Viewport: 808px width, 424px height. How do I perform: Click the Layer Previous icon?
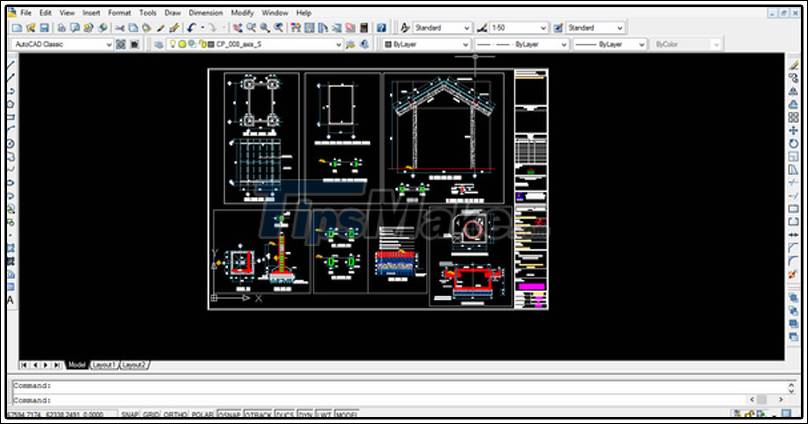pos(365,44)
